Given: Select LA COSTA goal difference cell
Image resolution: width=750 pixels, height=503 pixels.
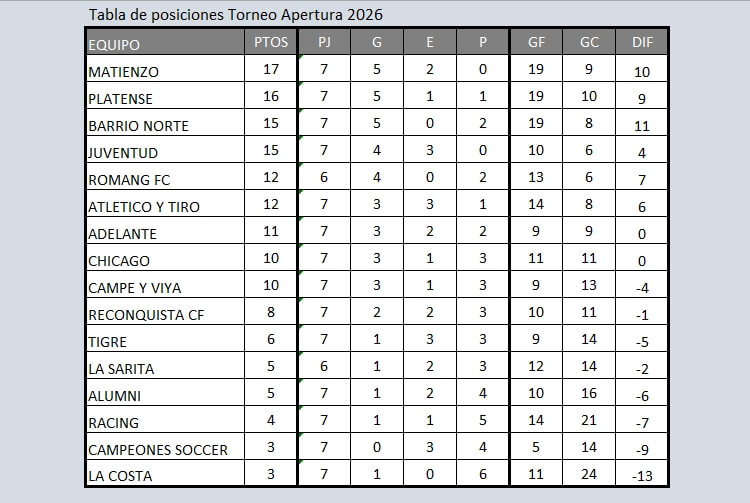Looking at the screenshot, I should coord(642,476).
